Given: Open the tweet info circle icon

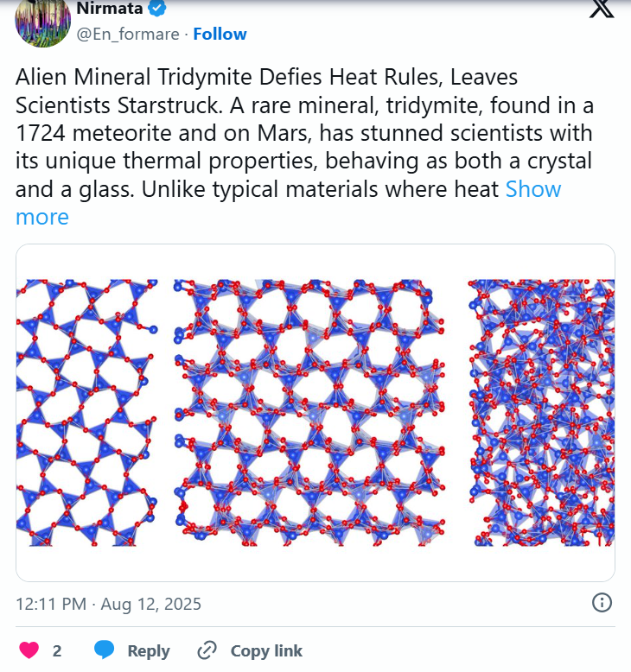Looking at the screenshot, I should pos(602,603).
